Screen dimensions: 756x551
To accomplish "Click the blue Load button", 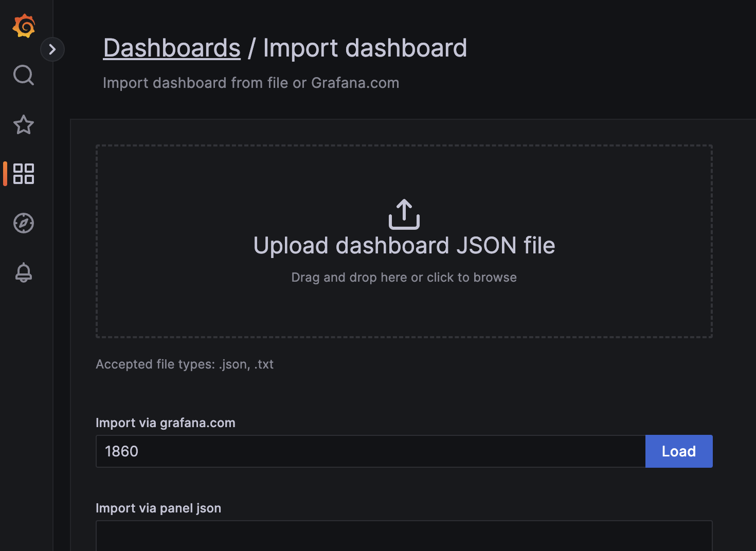I will [x=679, y=451].
